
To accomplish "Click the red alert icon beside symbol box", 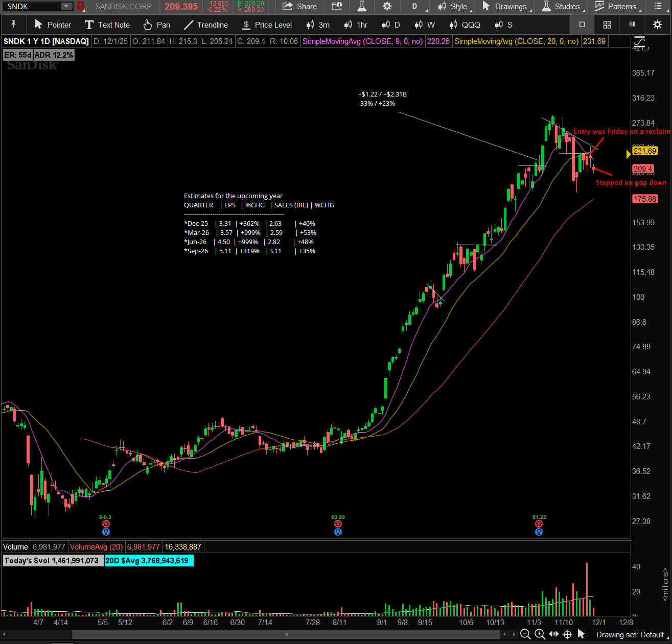I will 80,7.
